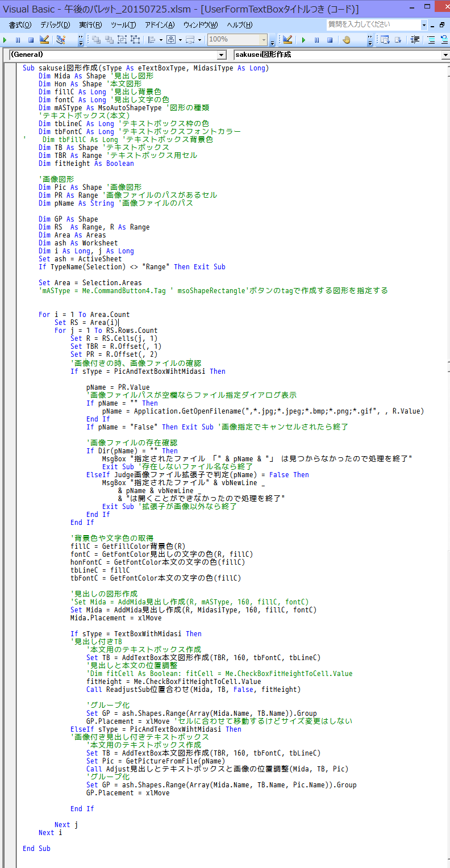This screenshot has height=868, width=450.
Task: Click the line Next j
Action: click(66, 824)
